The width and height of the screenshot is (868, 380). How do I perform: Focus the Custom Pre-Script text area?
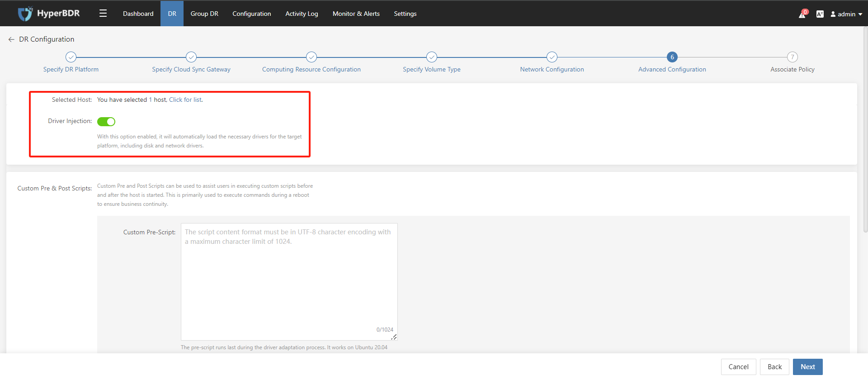tap(289, 281)
